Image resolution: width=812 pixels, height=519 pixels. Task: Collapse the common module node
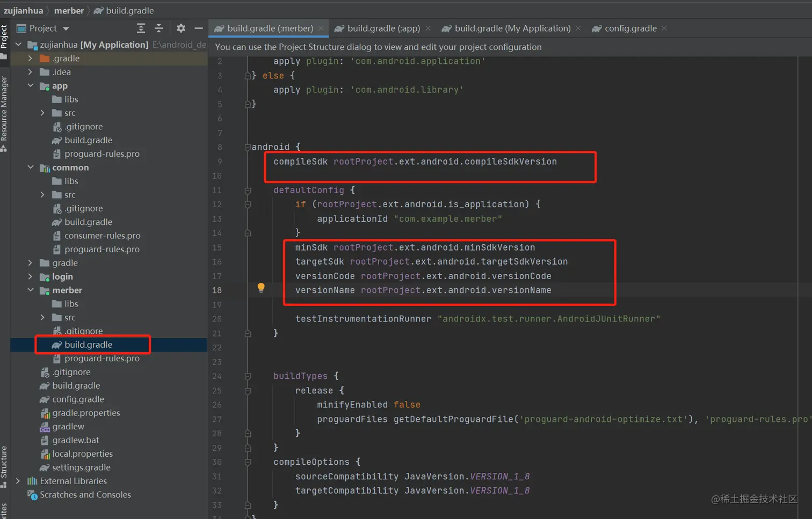pyautogui.click(x=31, y=167)
